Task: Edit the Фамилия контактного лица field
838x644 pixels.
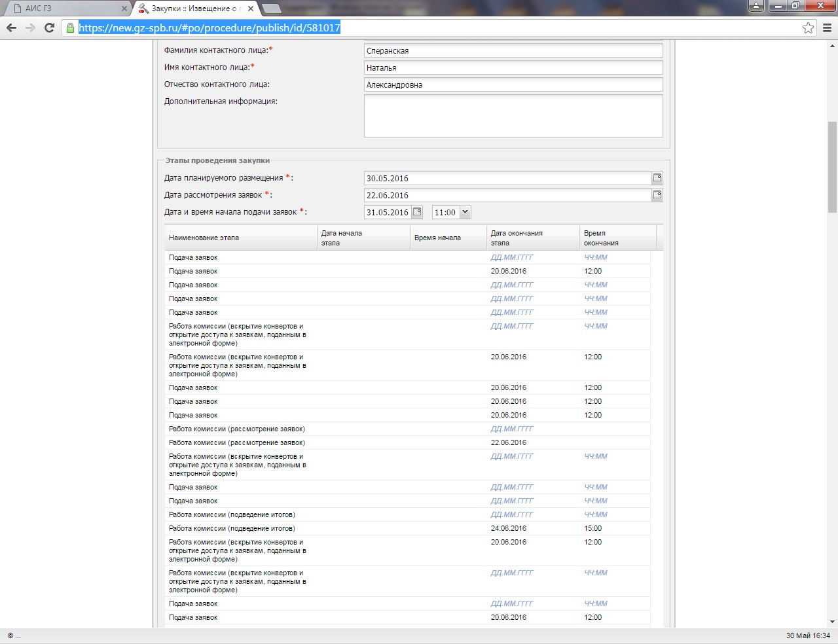Action: (x=513, y=51)
